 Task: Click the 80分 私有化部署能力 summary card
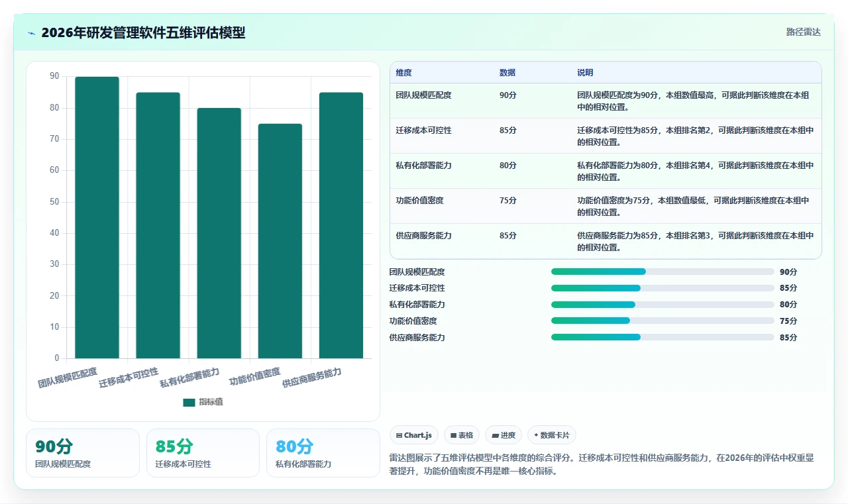[x=323, y=453]
